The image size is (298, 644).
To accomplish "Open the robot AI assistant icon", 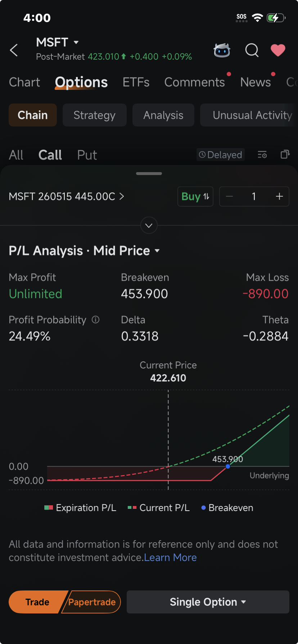I will click(x=222, y=50).
